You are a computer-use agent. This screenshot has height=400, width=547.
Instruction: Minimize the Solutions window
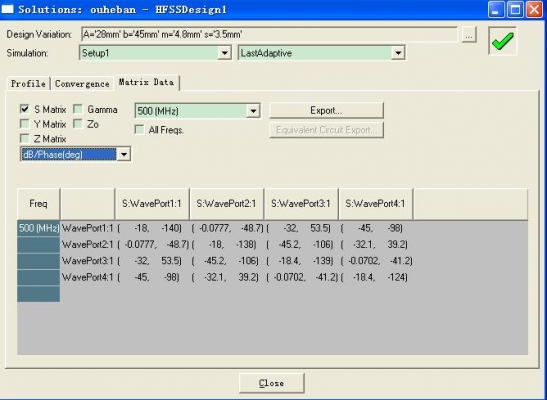[x=496, y=9]
